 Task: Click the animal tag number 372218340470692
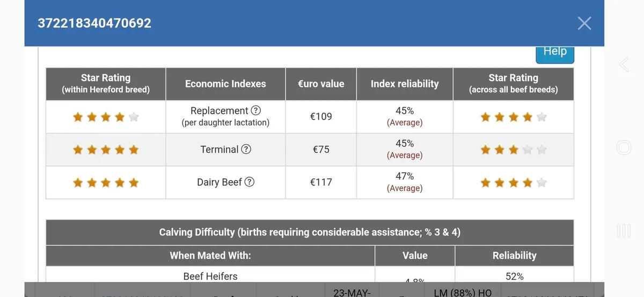click(x=94, y=23)
